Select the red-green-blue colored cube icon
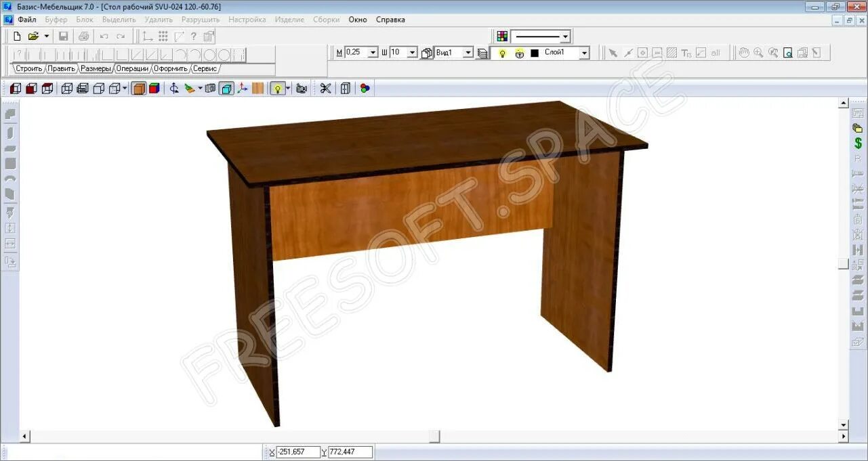The height and width of the screenshot is (461, 868). click(154, 88)
